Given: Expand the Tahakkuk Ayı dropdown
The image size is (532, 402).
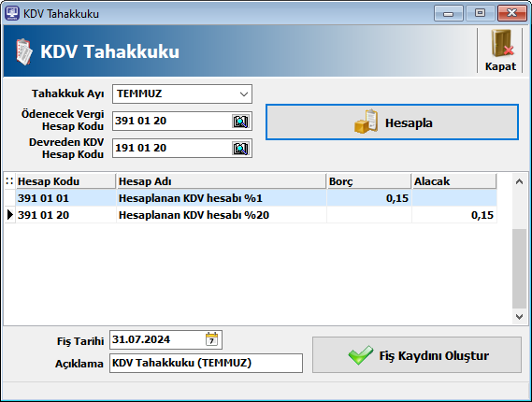Looking at the screenshot, I should (x=244, y=94).
